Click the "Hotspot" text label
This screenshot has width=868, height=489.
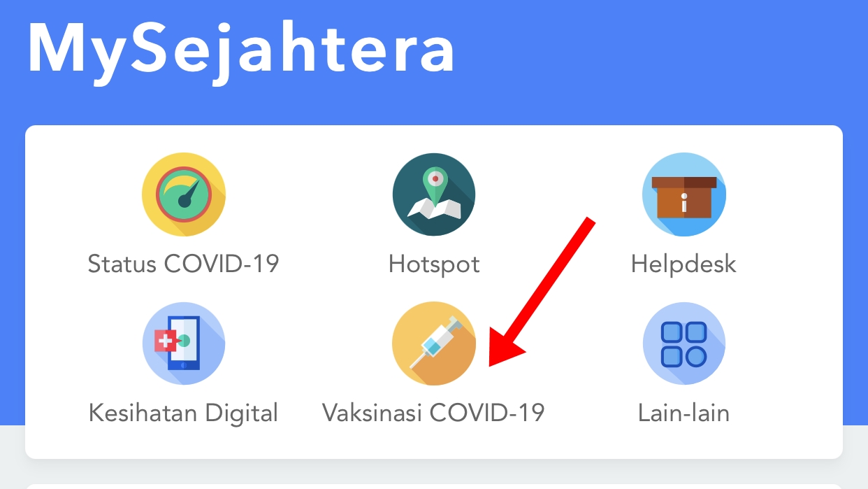(434, 266)
